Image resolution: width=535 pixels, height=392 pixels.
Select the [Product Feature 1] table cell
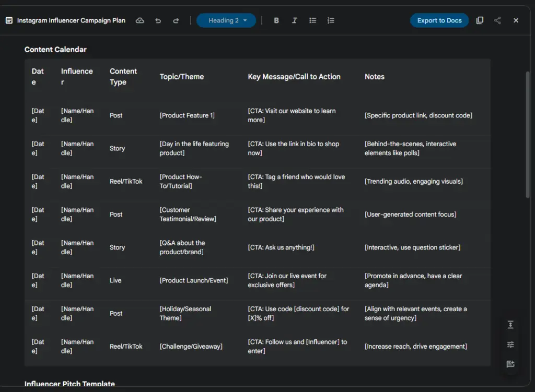point(187,115)
